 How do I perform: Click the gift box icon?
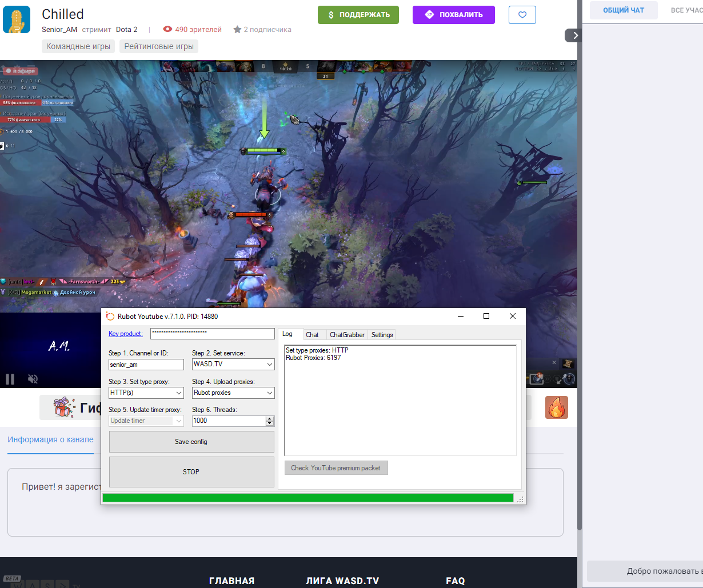(x=63, y=407)
